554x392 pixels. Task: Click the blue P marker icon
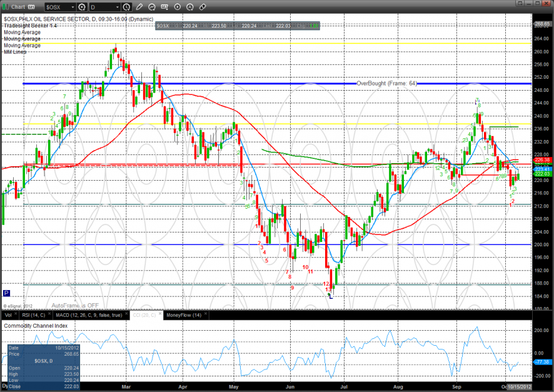[x=6, y=293]
